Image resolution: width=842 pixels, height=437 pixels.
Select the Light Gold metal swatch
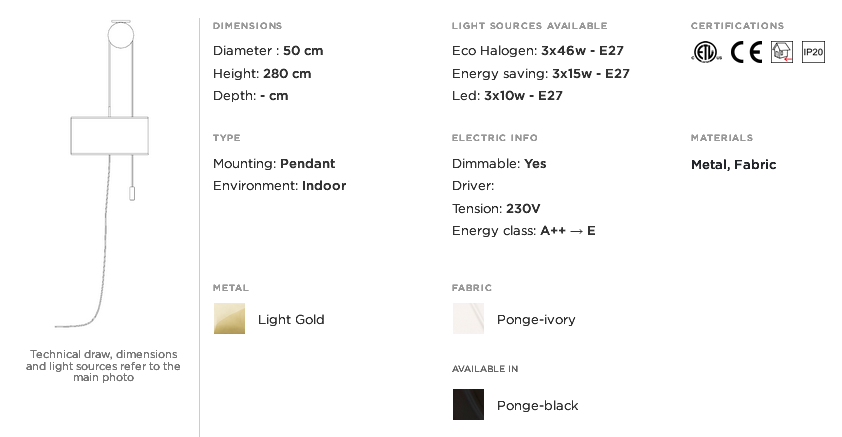pyautogui.click(x=229, y=318)
